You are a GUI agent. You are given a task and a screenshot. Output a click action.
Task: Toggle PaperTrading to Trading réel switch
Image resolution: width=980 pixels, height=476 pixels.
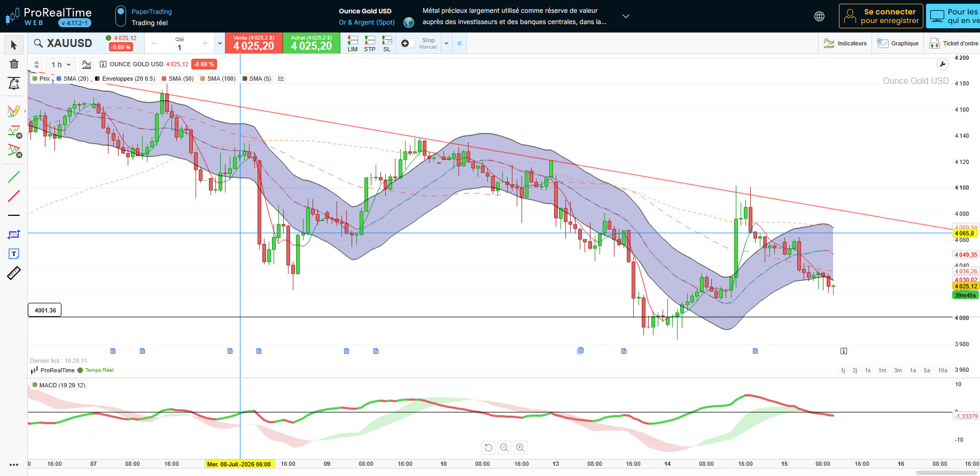click(121, 17)
